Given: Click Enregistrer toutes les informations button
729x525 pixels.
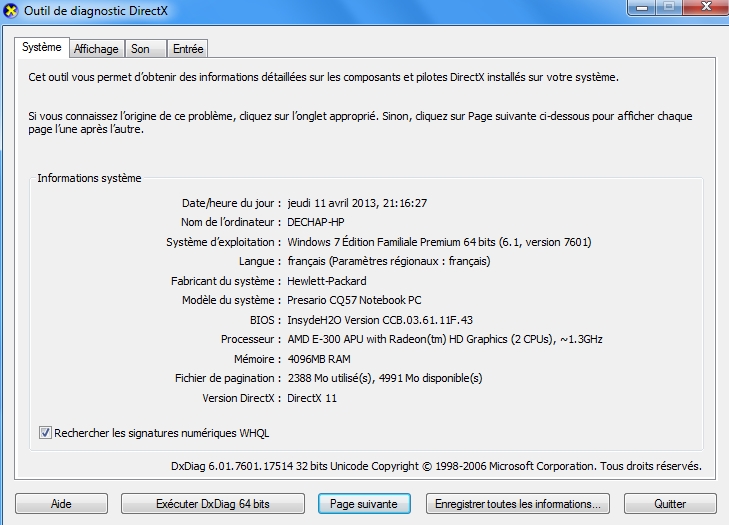Looking at the screenshot, I should [518, 504].
